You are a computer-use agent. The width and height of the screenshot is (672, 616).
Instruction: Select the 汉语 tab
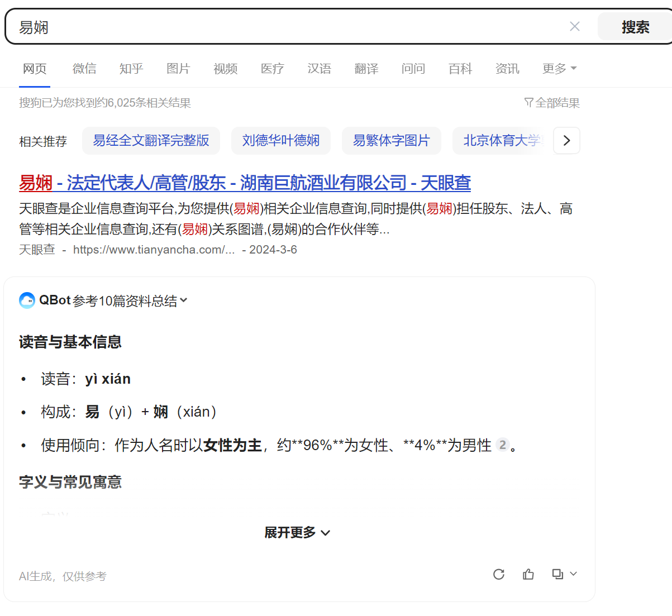[320, 69]
